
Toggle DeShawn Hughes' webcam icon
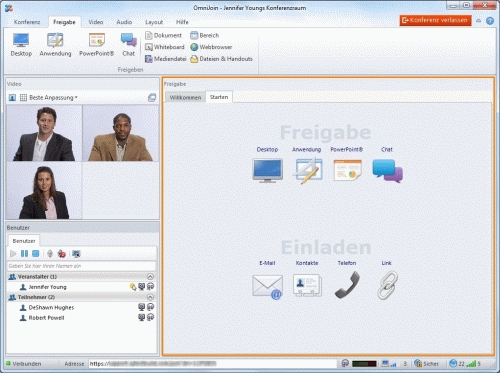point(141,307)
